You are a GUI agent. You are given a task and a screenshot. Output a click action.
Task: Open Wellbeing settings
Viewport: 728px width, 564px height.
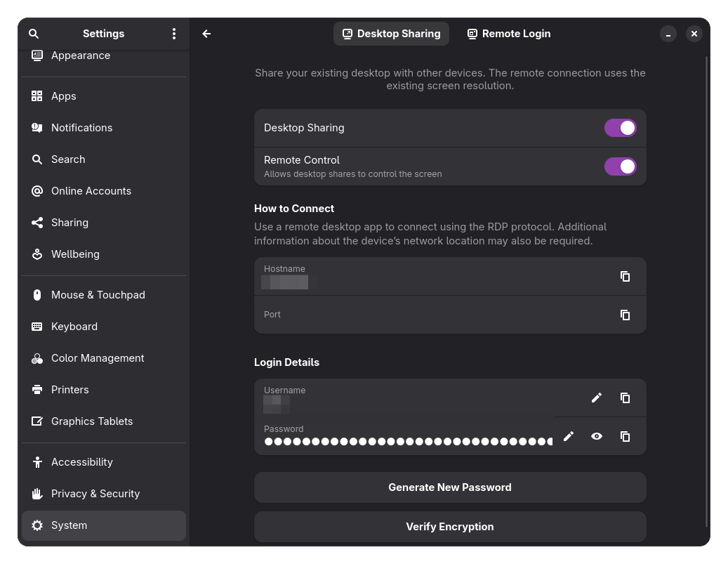pos(104,254)
